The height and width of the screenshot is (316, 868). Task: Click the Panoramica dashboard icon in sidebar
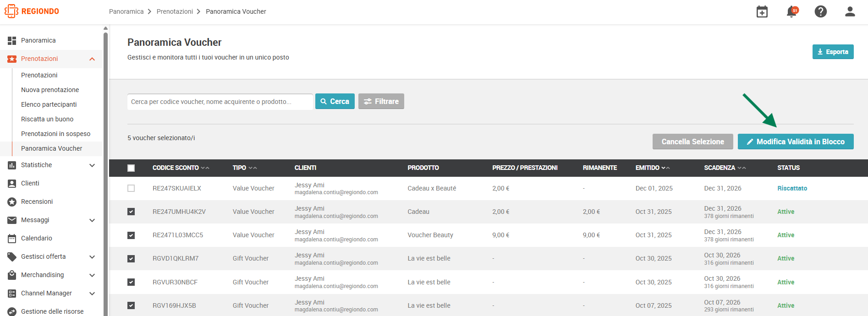[12, 41]
